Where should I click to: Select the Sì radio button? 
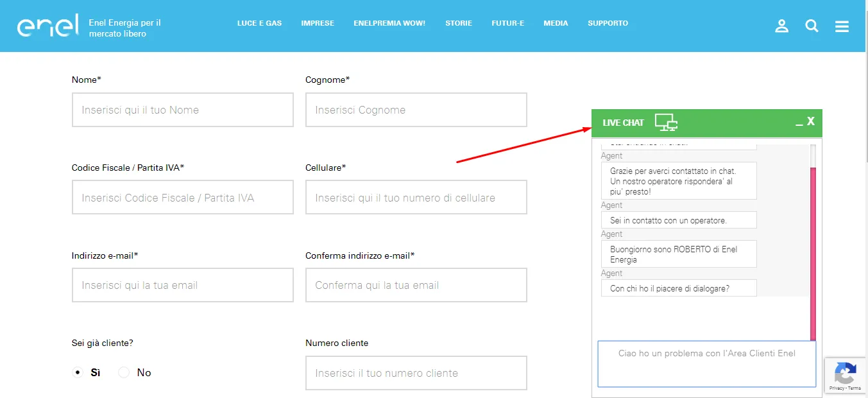pos(78,372)
